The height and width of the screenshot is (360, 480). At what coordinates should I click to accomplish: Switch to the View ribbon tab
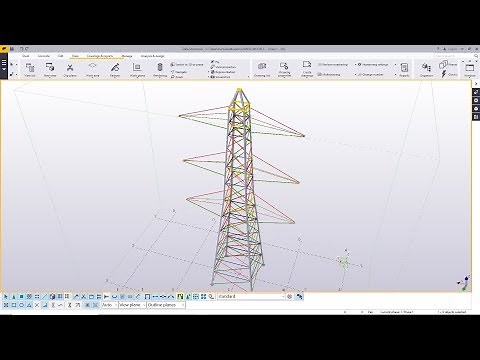click(75, 56)
